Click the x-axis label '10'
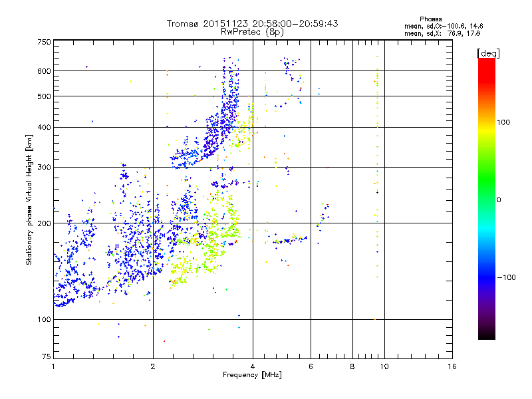The height and width of the screenshot is (399, 532). point(384,366)
